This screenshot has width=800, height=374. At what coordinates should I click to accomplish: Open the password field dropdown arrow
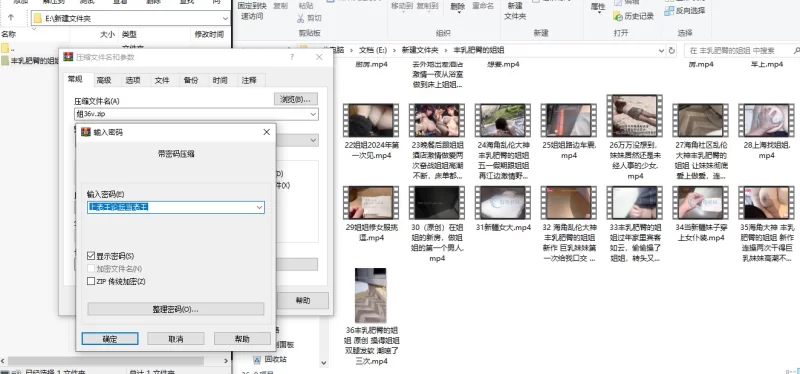click(259, 207)
